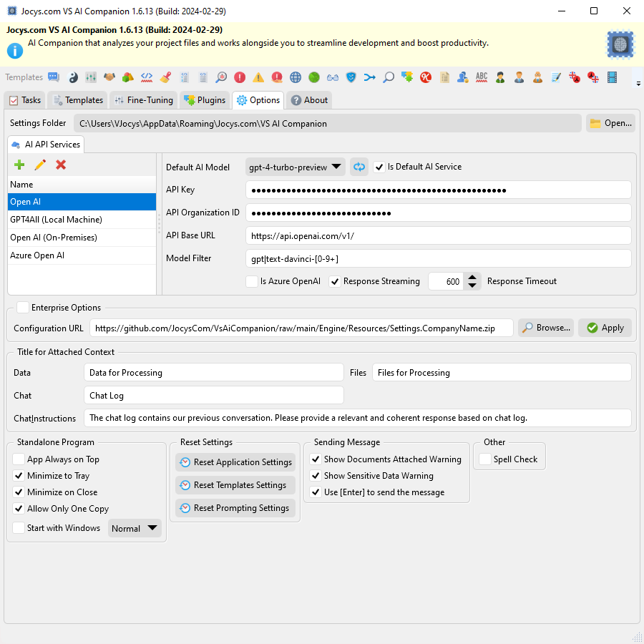Switch to the Fine-Tuning tab
Viewport: 644px width, 644px height.
point(143,100)
